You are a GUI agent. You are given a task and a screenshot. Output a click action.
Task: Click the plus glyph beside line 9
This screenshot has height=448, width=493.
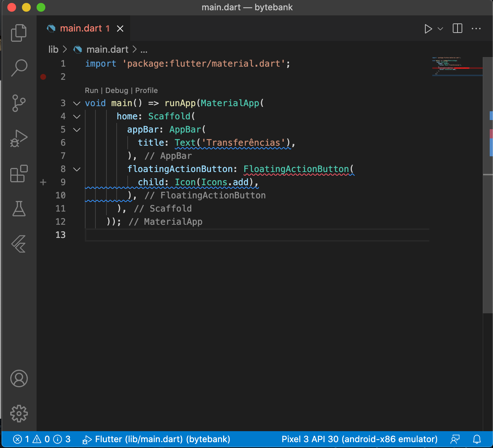[43, 182]
